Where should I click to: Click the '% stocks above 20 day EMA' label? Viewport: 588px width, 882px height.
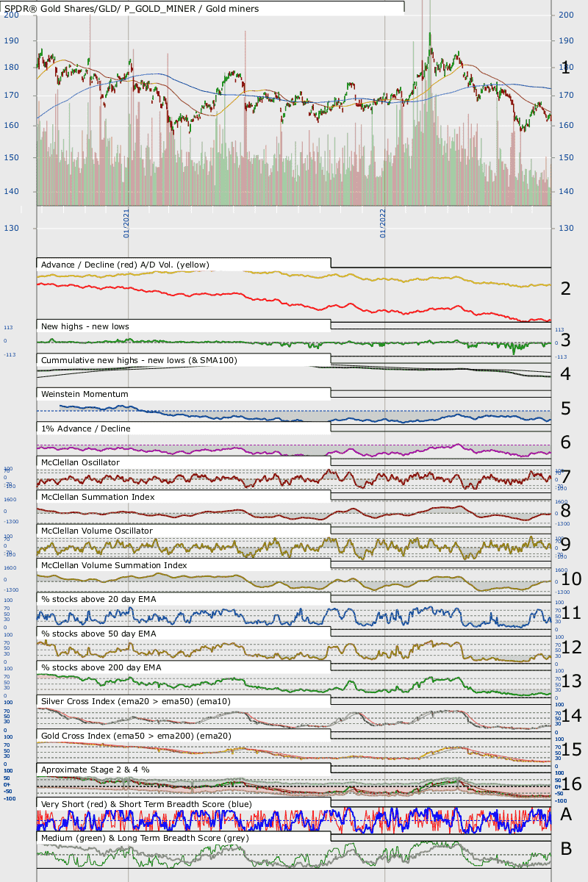coord(98,599)
